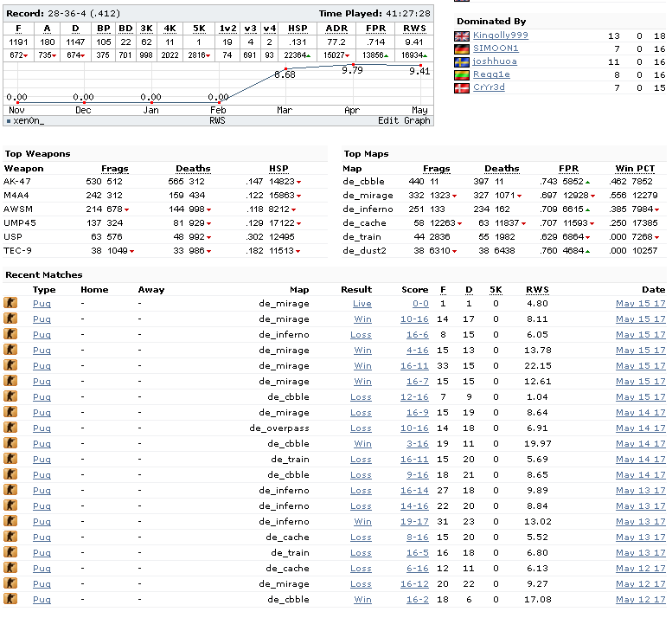Click the game icon in the 16-6 de_inferno row
The image size is (672, 618).
(x=10, y=333)
